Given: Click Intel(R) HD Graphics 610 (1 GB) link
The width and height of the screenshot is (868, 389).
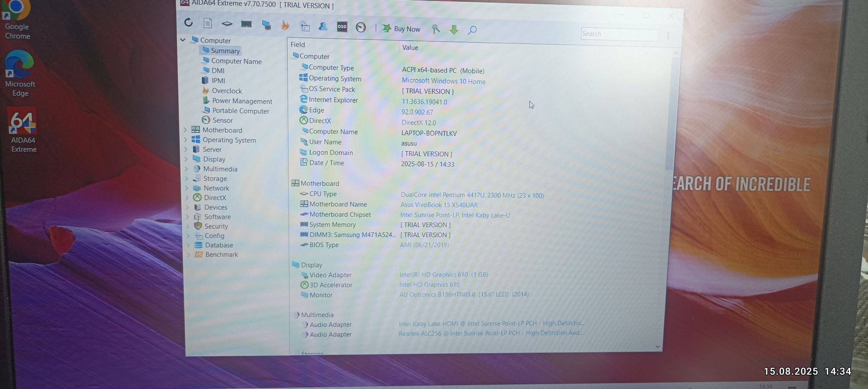Looking at the screenshot, I should [444, 275].
